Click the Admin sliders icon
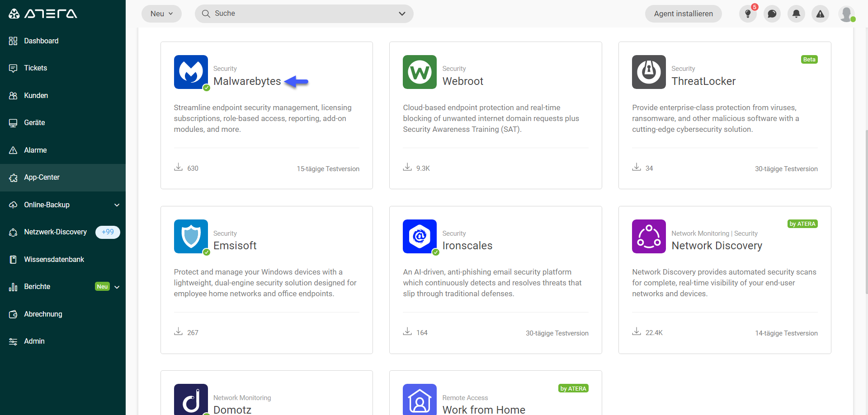The height and width of the screenshot is (415, 868). click(x=13, y=341)
